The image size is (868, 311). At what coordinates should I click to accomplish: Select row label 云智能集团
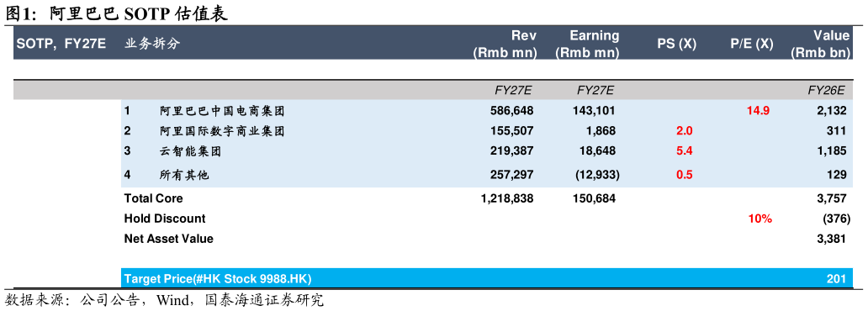[190, 151]
